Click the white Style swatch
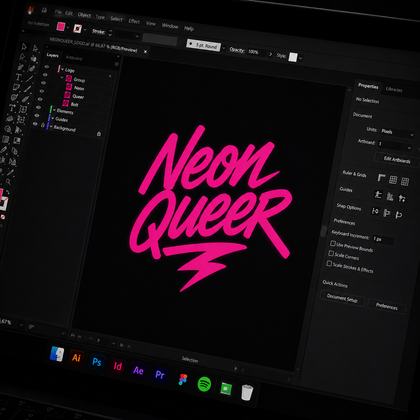Image resolution: width=420 pixels, height=420 pixels. click(x=293, y=57)
